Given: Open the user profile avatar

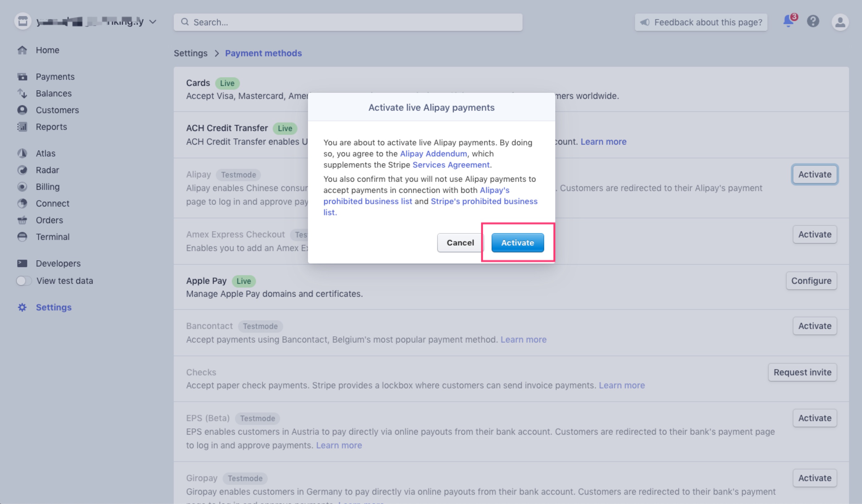Looking at the screenshot, I should tap(840, 22).
